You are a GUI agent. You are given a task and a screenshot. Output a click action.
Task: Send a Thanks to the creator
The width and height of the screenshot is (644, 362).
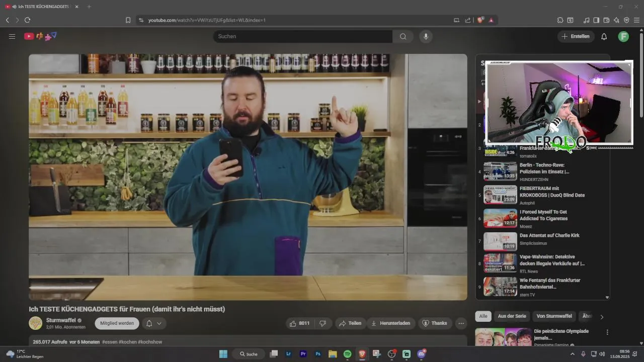[435, 323]
